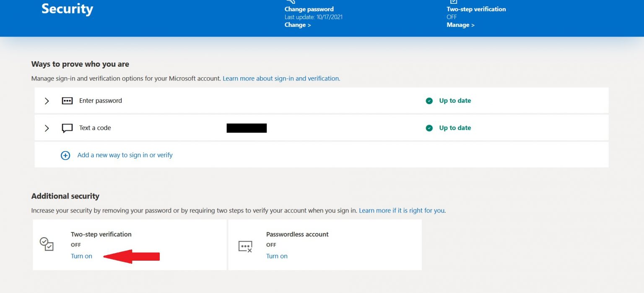The height and width of the screenshot is (293, 644).
Task: Expand the Text a code row
Action: pyautogui.click(x=47, y=128)
